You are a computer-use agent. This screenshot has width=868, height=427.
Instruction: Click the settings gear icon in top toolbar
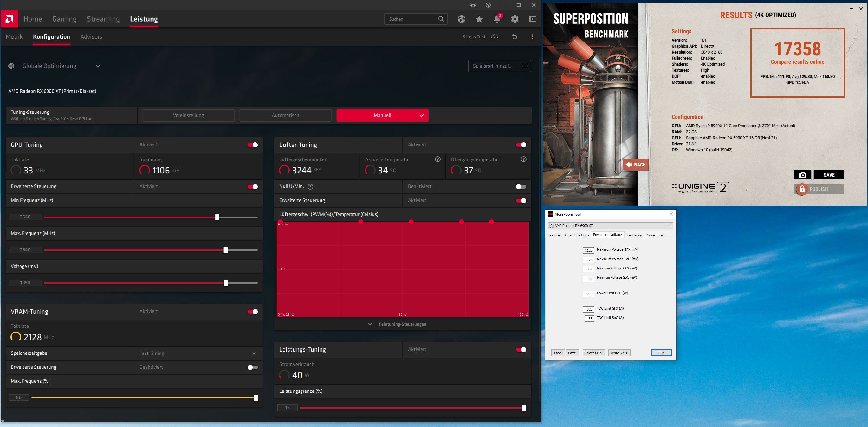click(x=514, y=19)
